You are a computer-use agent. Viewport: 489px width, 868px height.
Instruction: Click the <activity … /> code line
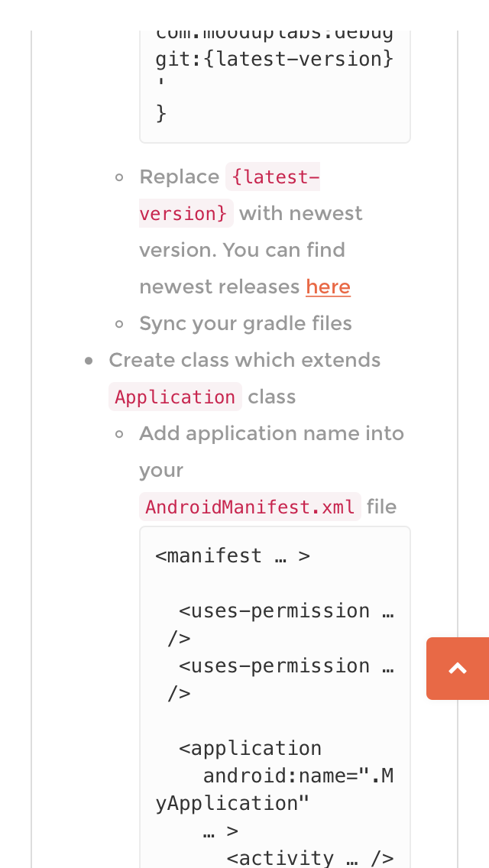point(310,857)
